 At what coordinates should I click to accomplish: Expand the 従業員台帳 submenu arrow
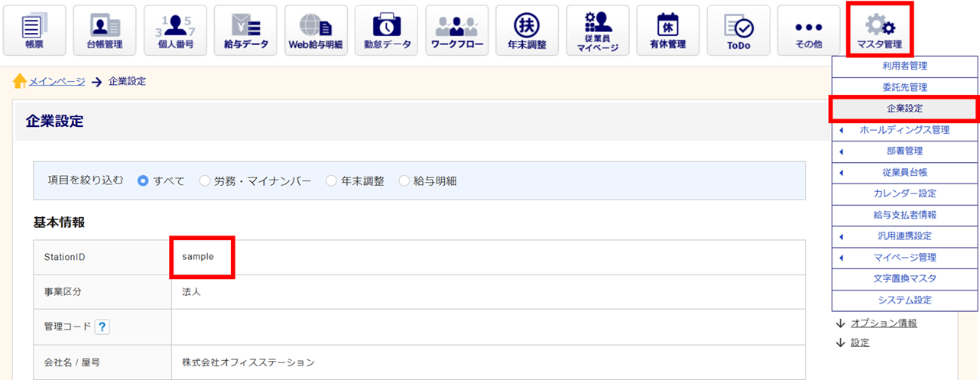tap(842, 173)
